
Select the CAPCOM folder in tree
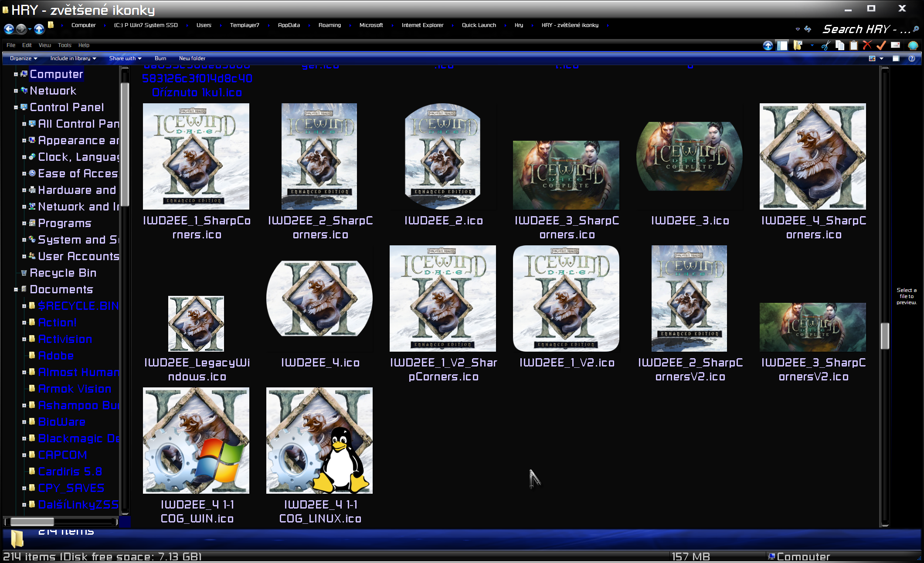62,455
